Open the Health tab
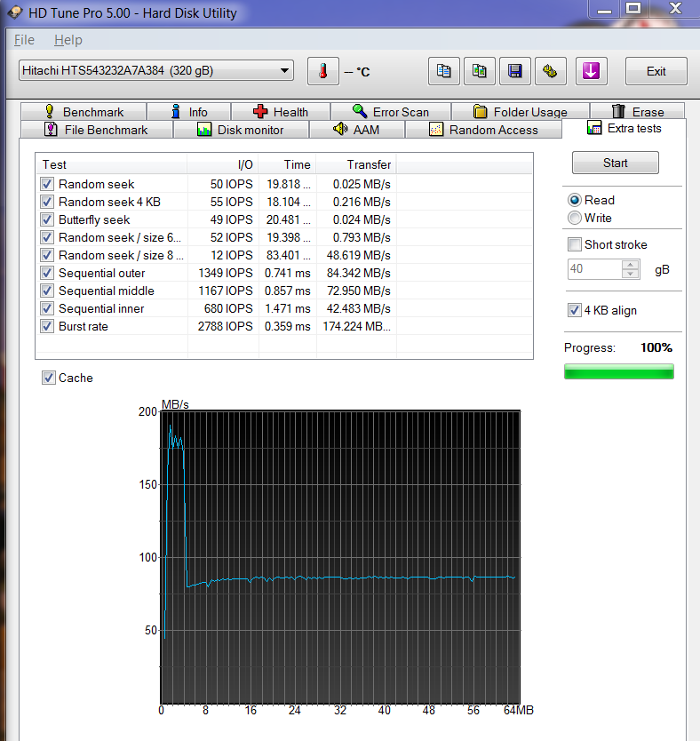700x741 pixels. tap(281, 112)
